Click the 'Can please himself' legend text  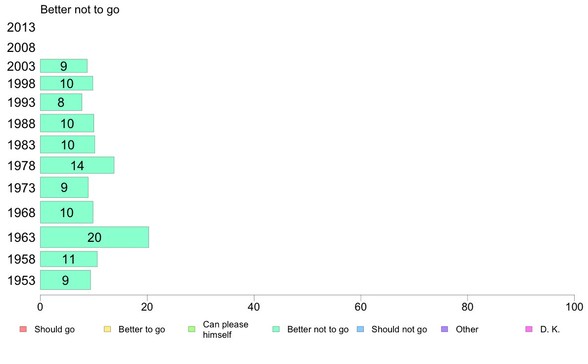click(x=225, y=329)
